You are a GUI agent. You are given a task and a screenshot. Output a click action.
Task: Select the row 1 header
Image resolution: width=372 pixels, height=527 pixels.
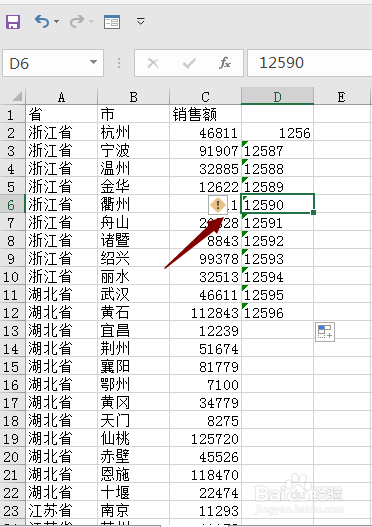tap(13, 115)
